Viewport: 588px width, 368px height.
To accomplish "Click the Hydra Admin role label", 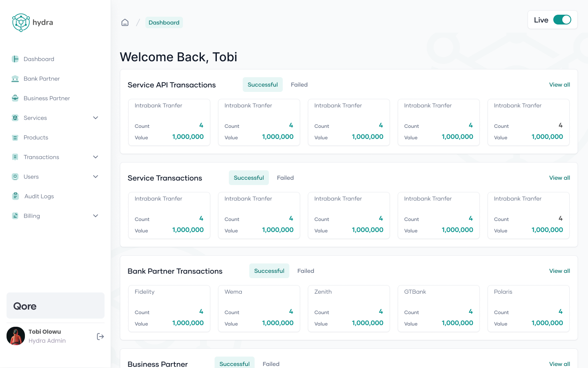I will pyautogui.click(x=47, y=341).
